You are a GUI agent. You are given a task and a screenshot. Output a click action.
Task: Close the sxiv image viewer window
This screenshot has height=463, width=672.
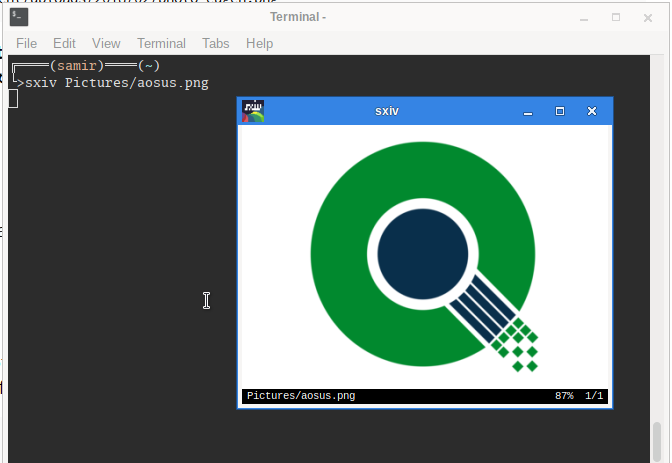592,111
